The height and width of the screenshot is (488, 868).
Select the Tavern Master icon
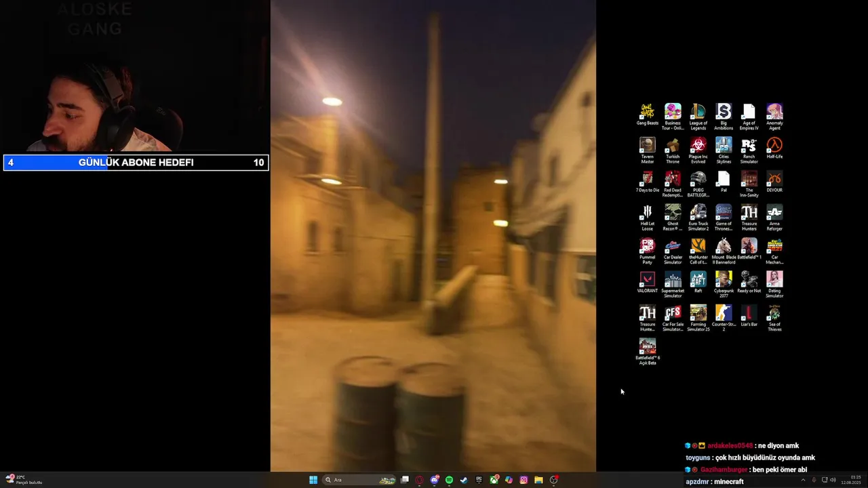click(648, 150)
